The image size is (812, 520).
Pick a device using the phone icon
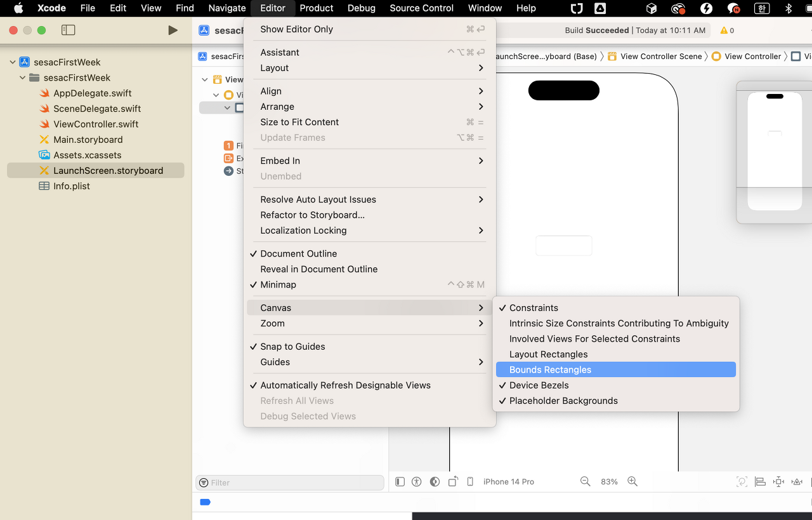tap(470, 481)
